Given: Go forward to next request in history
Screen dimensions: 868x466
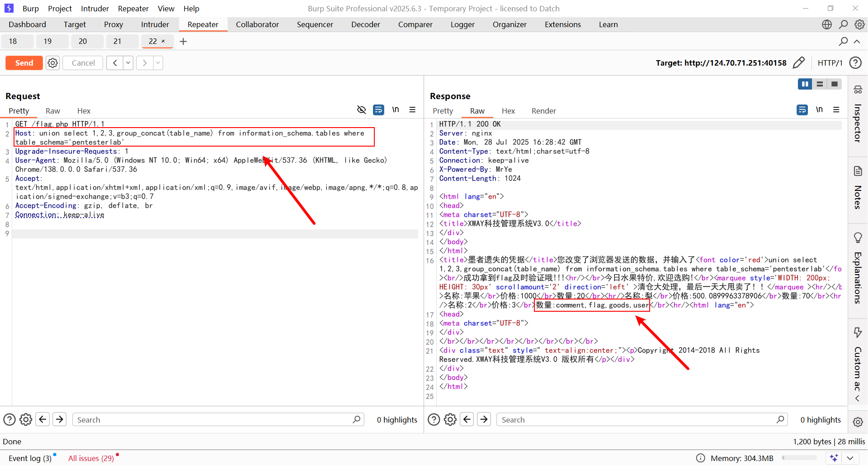Looking at the screenshot, I should pos(145,63).
